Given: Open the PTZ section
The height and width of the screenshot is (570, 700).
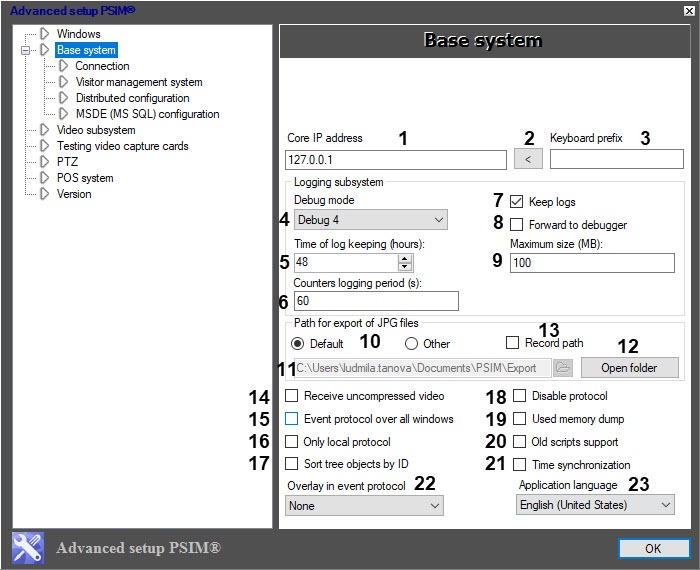Looking at the screenshot, I should [67, 162].
